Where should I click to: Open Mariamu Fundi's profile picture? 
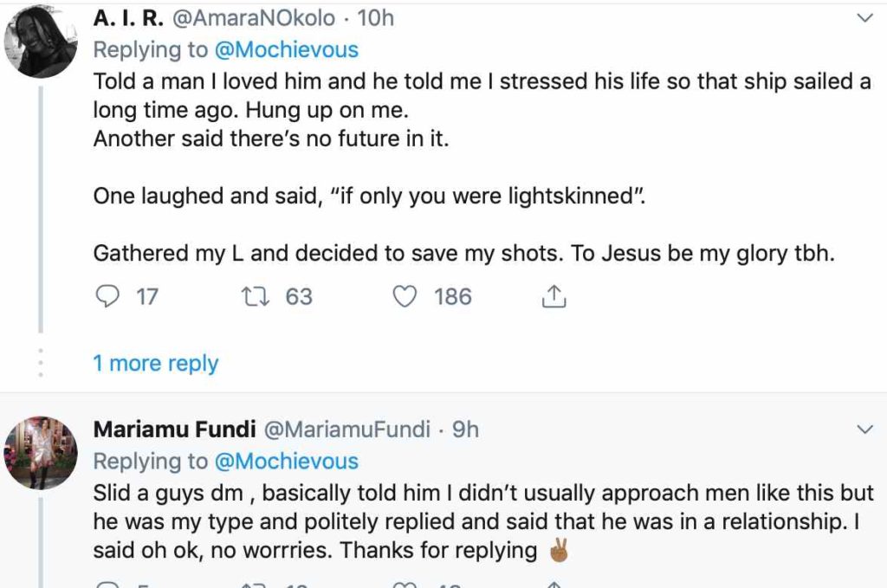click(42, 453)
